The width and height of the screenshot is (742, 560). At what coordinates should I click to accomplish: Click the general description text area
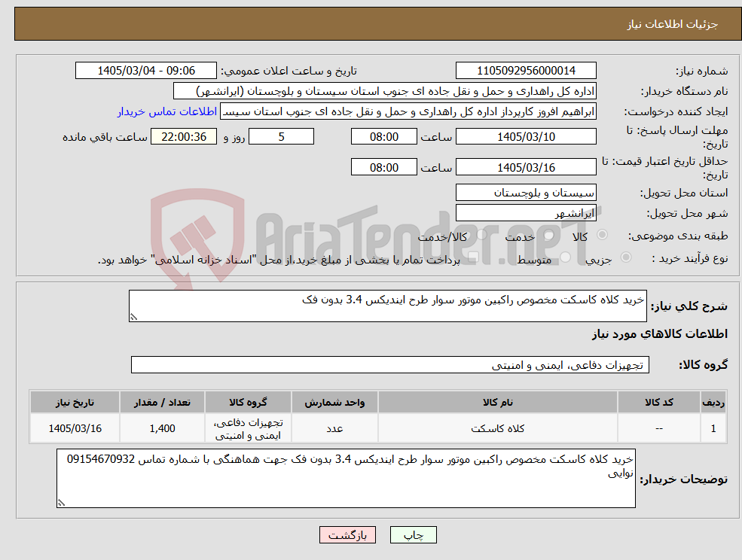tap(387, 306)
